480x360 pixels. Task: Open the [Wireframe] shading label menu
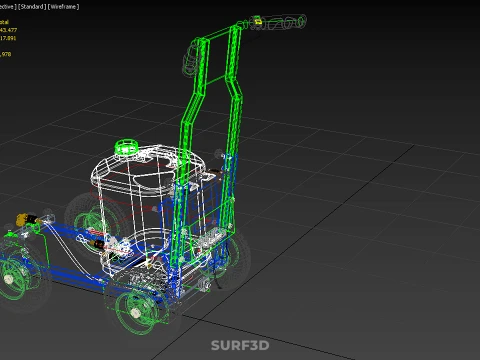coord(64,6)
